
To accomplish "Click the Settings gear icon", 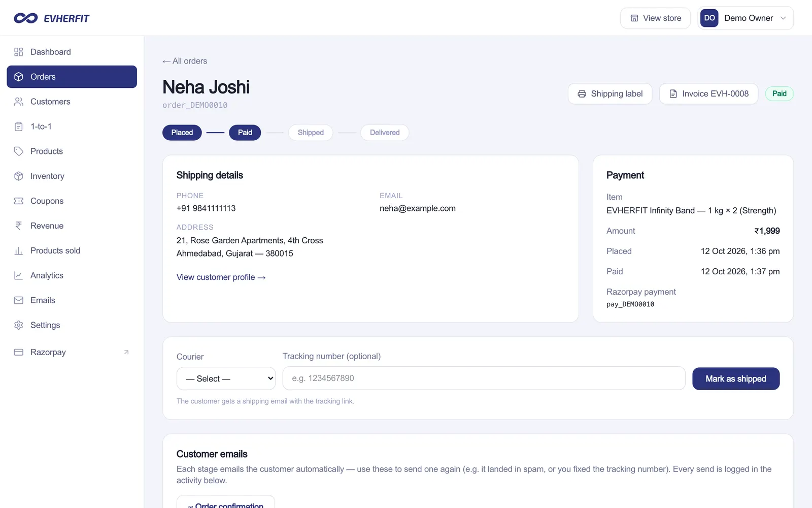I will click(x=19, y=325).
